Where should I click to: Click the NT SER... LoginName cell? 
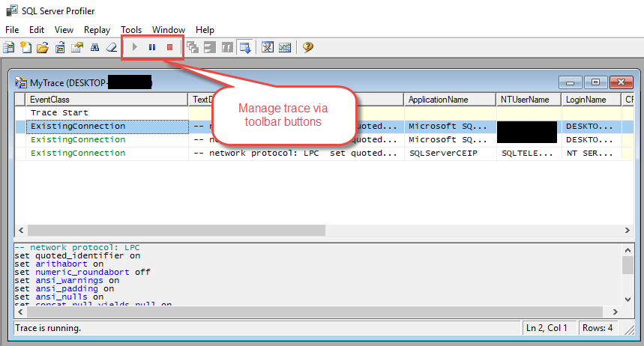point(592,153)
